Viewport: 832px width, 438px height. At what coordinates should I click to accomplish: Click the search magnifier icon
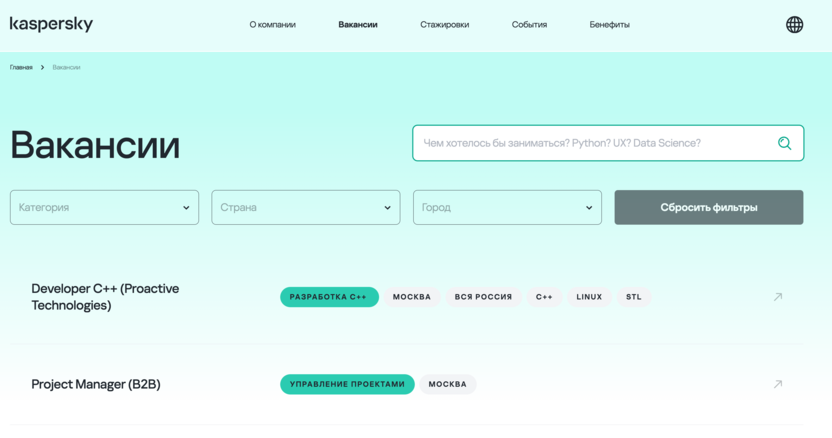(784, 143)
